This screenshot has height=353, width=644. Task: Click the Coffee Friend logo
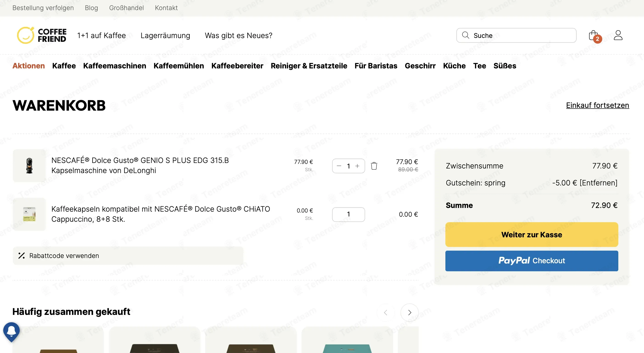tap(42, 35)
